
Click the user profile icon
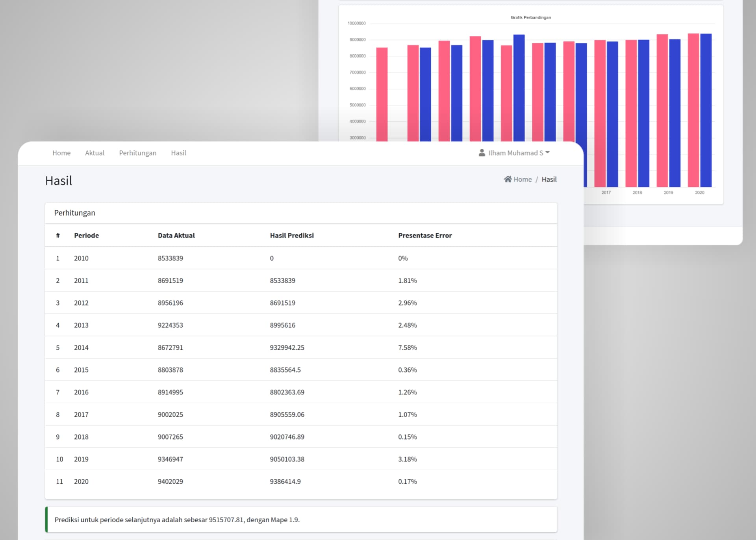coord(482,153)
